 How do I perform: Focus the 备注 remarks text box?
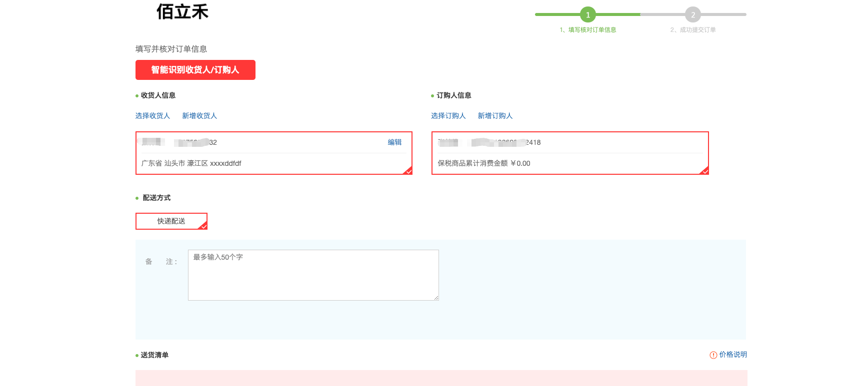coord(313,275)
